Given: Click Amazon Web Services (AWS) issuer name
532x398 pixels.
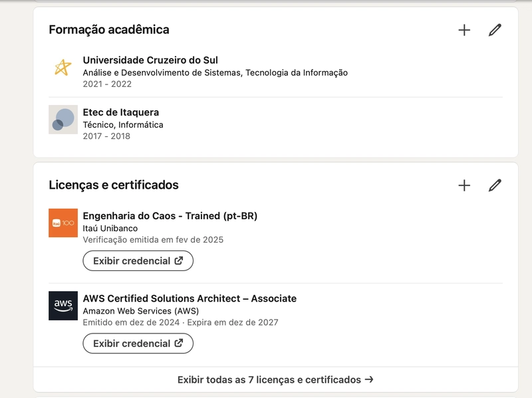Looking at the screenshot, I should point(140,310).
